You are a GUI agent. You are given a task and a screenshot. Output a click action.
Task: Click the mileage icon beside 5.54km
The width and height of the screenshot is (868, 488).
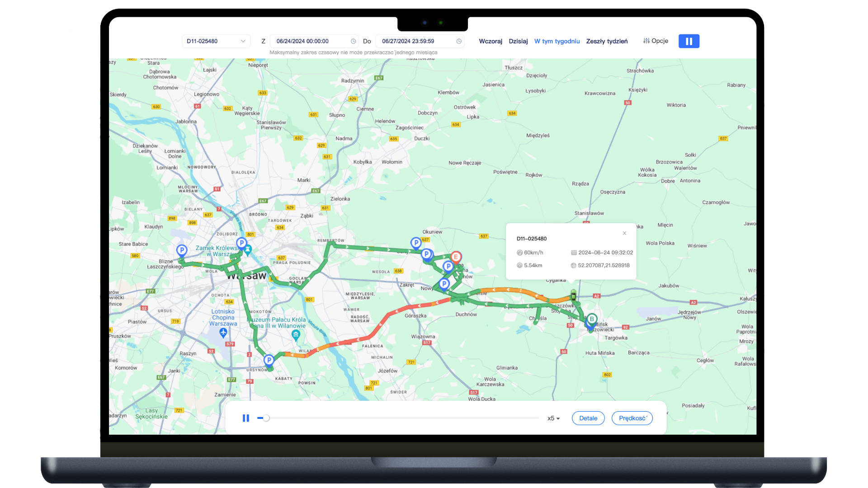(x=520, y=265)
